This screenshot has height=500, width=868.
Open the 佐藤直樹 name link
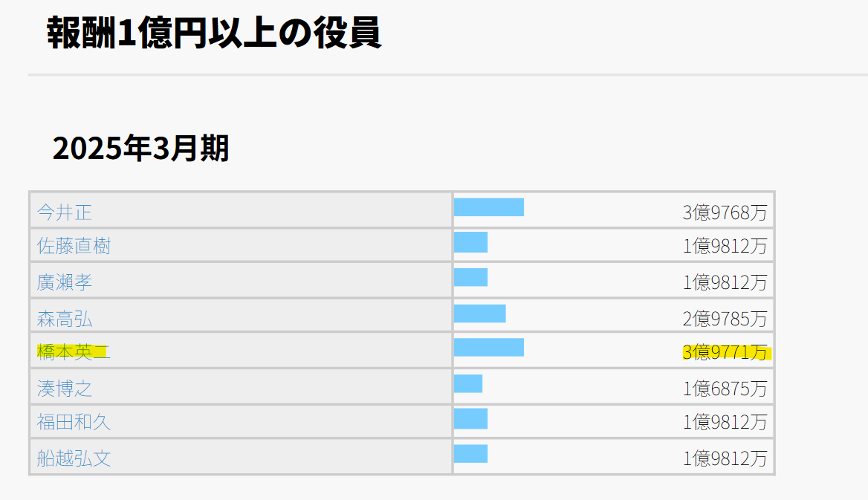click(74, 246)
